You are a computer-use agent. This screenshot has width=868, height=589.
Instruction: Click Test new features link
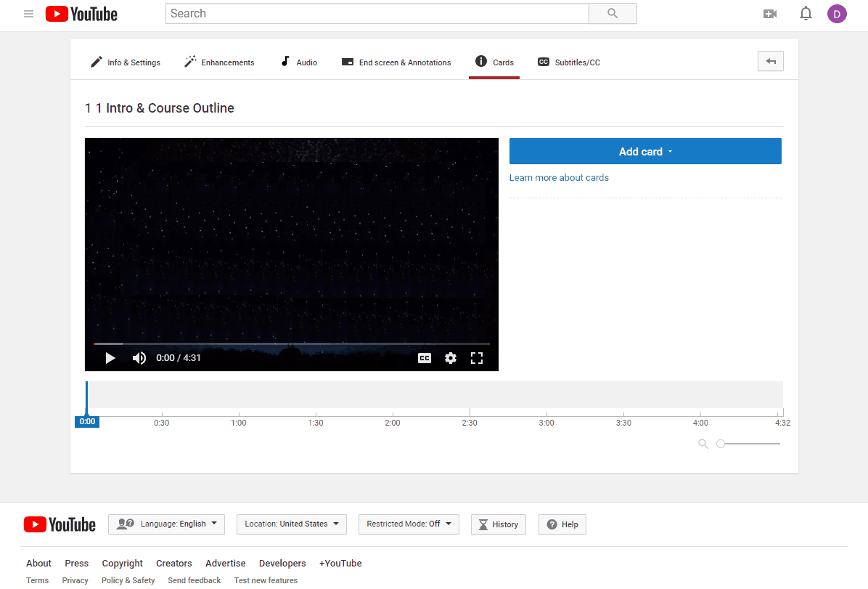click(x=266, y=580)
